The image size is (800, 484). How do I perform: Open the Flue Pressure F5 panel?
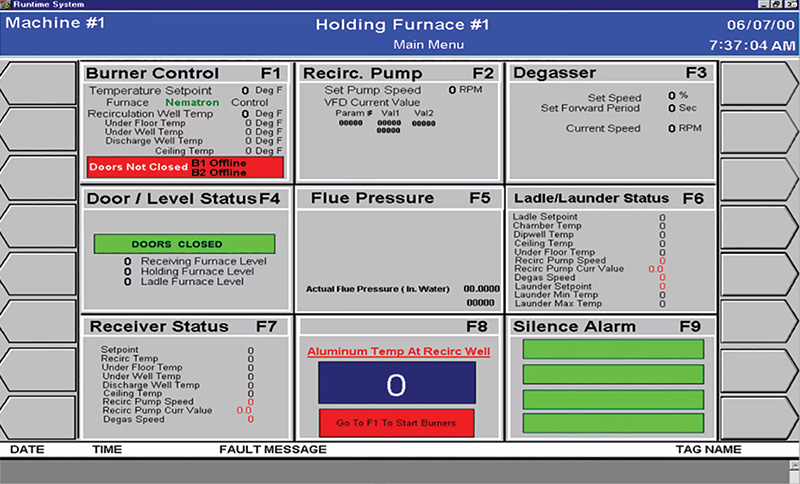click(398, 198)
